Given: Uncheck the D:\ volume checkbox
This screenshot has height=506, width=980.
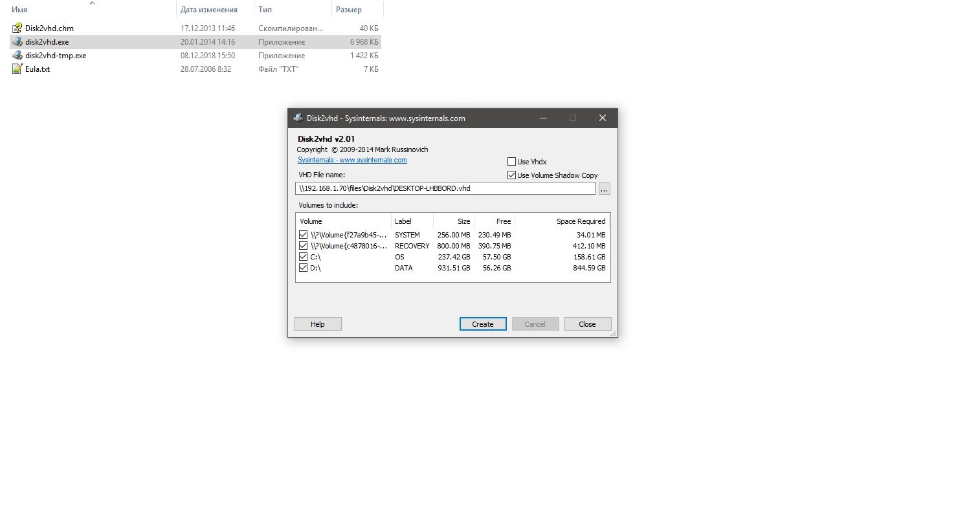Looking at the screenshot, I should (x=304, y=268).
